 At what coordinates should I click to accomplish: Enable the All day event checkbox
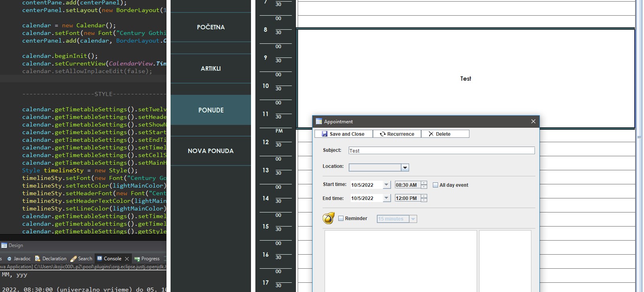435,185
